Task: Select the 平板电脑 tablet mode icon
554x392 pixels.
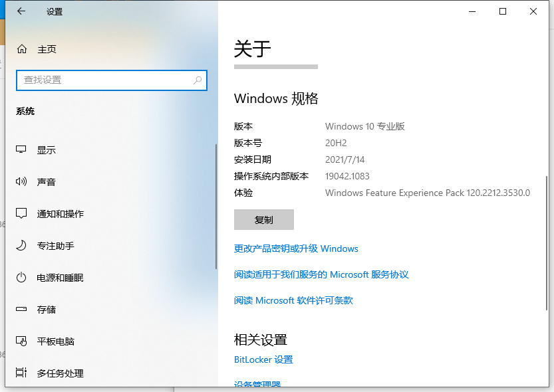Action: [21, 342]
